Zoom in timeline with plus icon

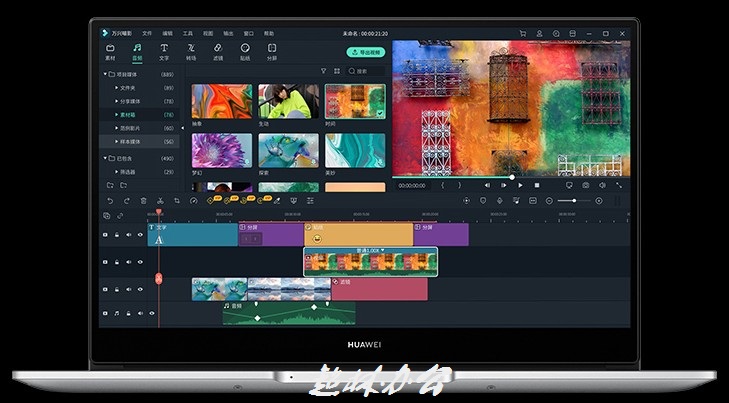coord(599,201)
